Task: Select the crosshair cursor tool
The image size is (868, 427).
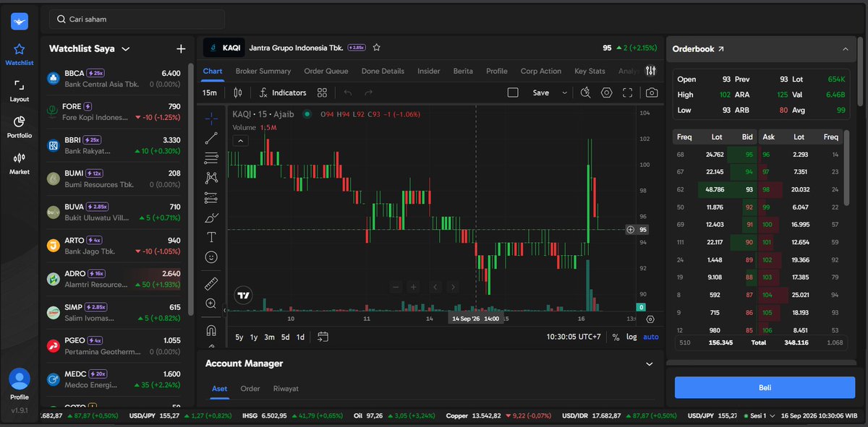Action: [x=211, y=118]
